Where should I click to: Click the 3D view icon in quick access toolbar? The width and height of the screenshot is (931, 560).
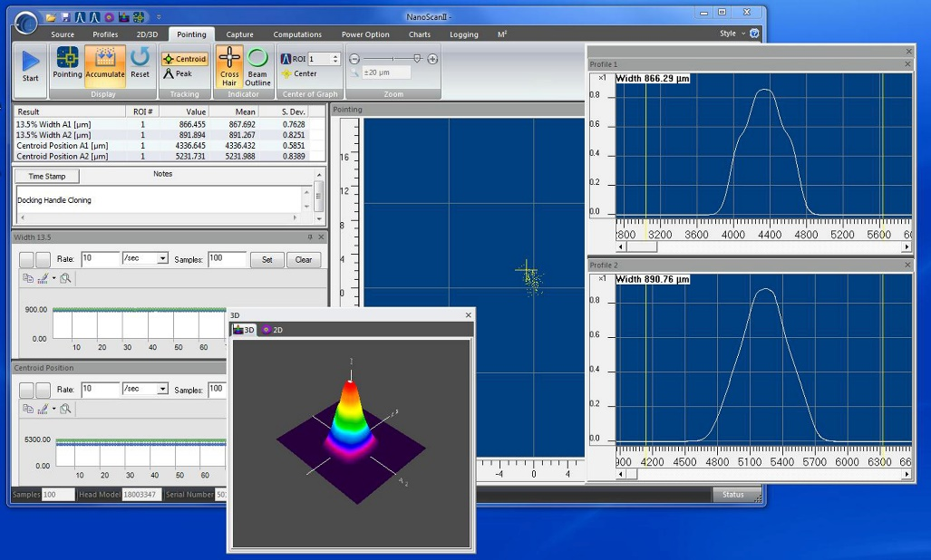click(x=124, y=17)
